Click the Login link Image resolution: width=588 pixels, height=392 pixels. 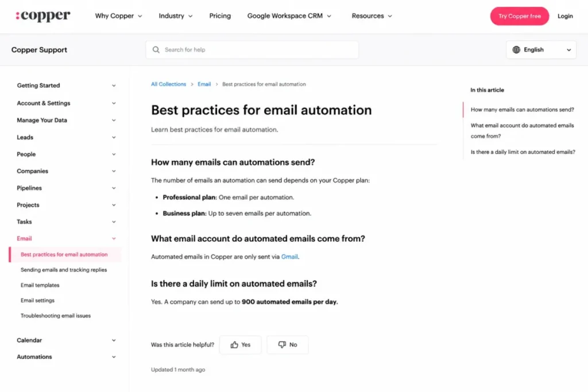click(565, 16)
